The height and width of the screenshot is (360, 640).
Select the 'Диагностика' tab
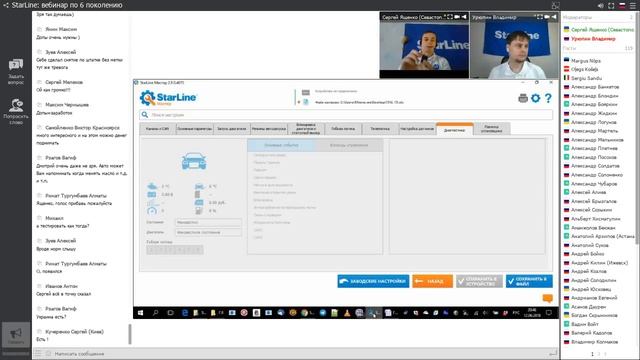pyautogui.click(x=455, y=129)
